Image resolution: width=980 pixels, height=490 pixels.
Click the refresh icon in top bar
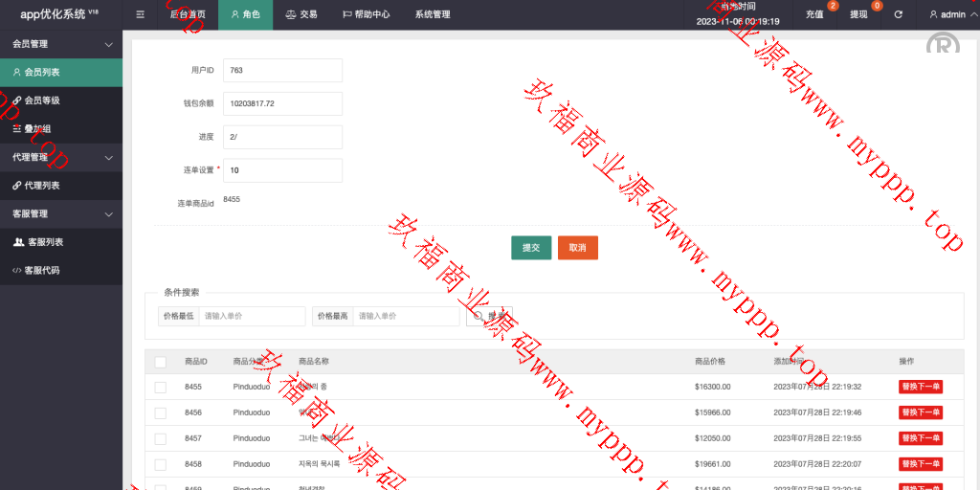point(898,14)
